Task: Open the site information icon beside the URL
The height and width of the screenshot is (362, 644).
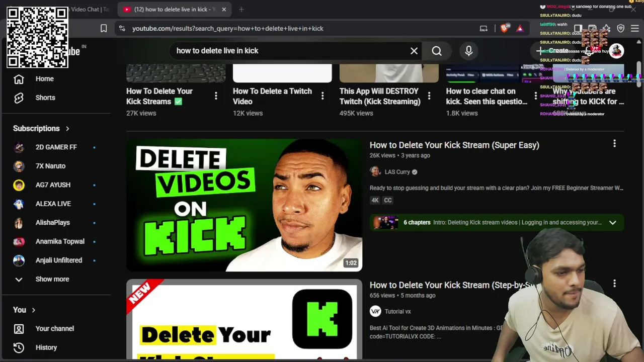Action: click(122, 29)
